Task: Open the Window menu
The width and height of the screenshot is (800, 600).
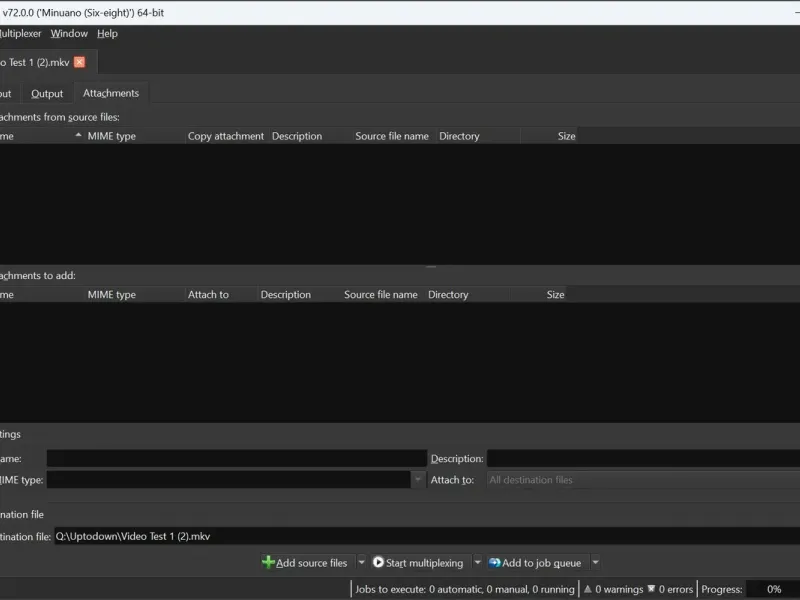Action: (69, 34)
